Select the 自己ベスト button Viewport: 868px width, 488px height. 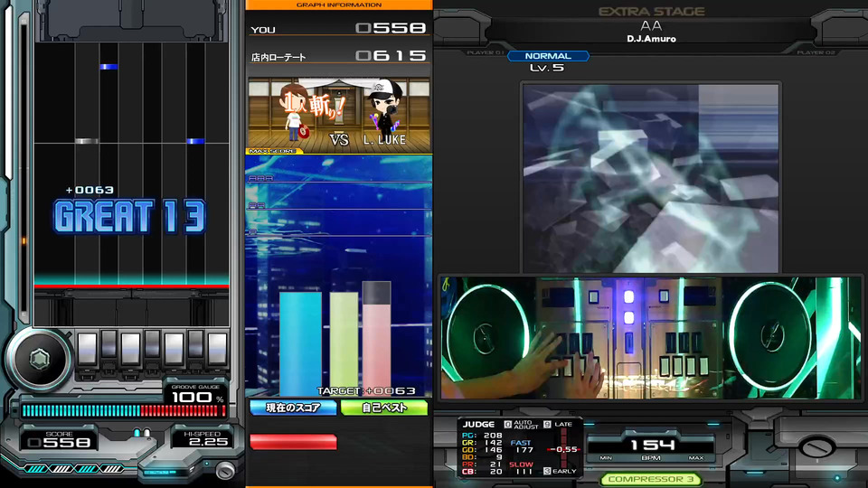pos(384,408)
